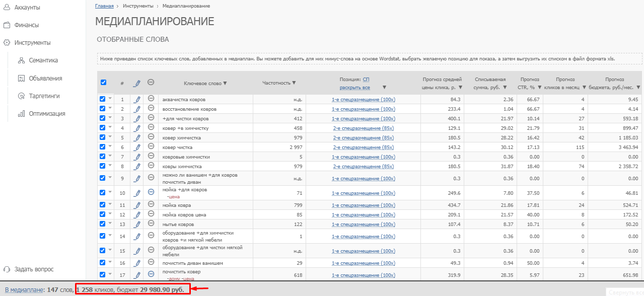This screenshot has width=644, height=296.
Task: Click the minus remove icon for ковер чистка
Action: [151, 147]
